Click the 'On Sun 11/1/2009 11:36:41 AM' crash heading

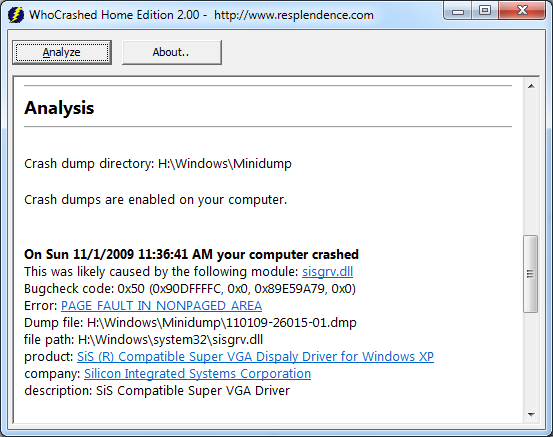[191, 254]
